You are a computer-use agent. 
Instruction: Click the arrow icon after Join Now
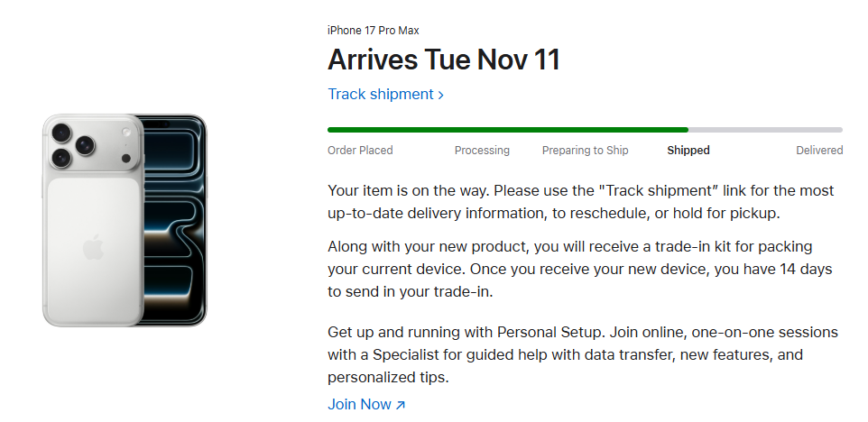[x=401, y=405]
